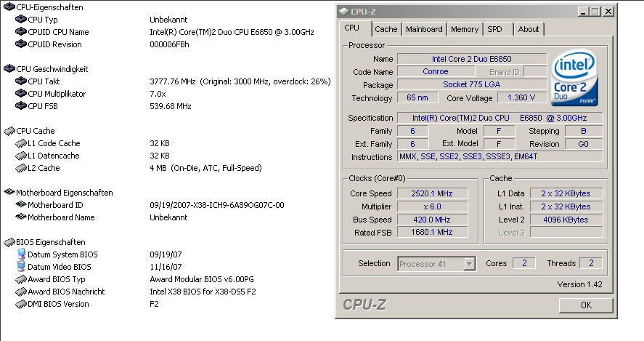Click the BIOS Eigenschaften section icon
Viewport: 644px width, 341px height.
click(x=9, y=242)
